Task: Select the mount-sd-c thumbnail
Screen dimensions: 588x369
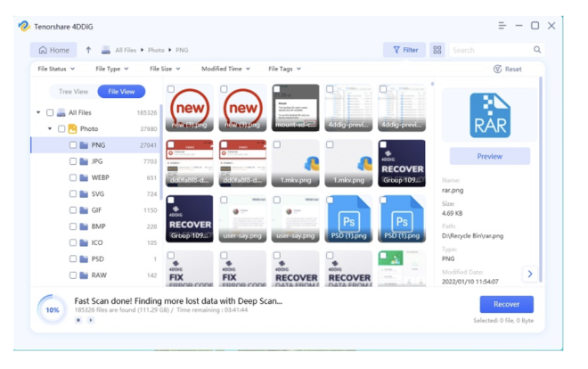Action: pos(296,108)
